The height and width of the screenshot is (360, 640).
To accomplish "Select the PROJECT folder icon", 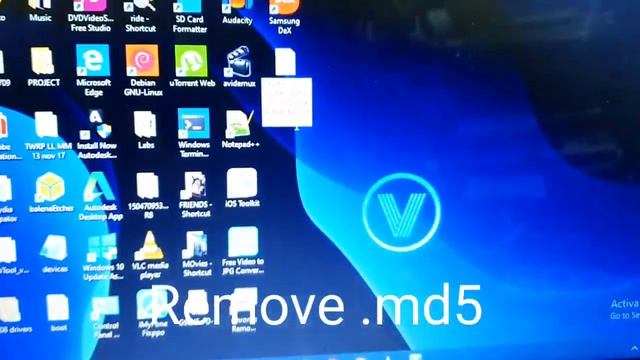I will click(x=43, y=67).
